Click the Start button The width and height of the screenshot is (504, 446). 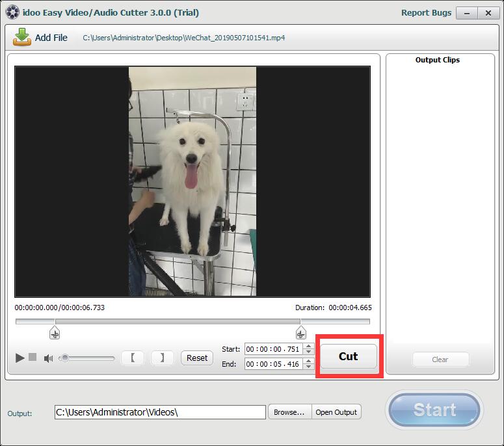pyautogui.click(x=434, y=410)
